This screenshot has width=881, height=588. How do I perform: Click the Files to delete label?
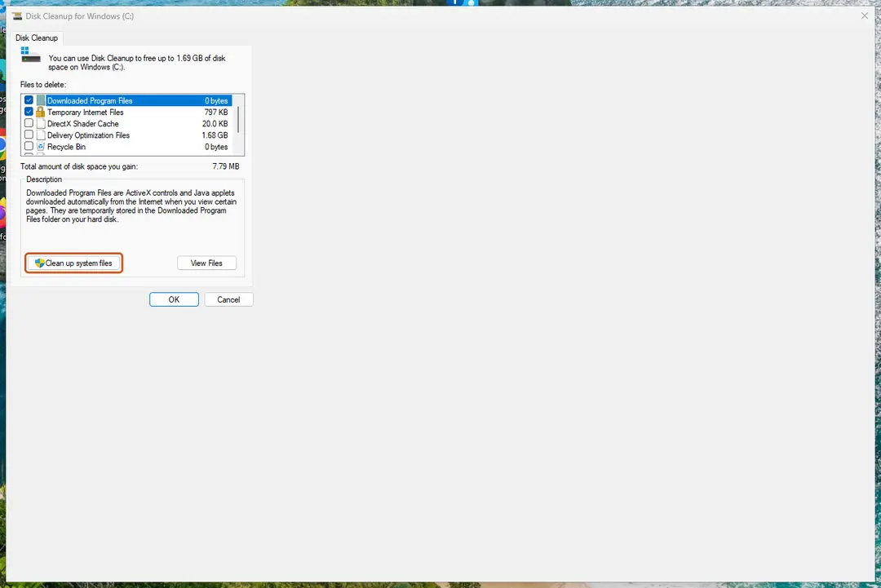point(43,84)
